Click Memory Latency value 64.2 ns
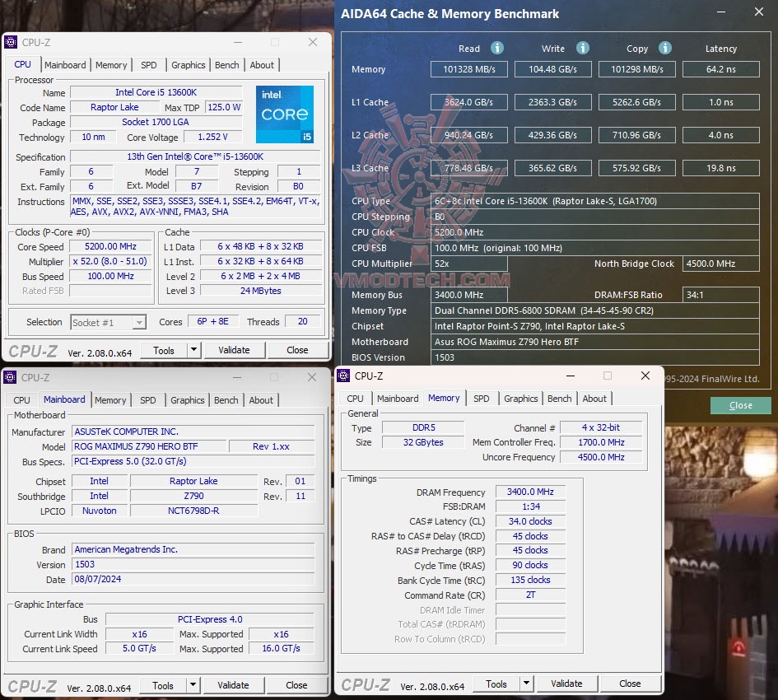 pyautogui.click(x=721, y=69)
